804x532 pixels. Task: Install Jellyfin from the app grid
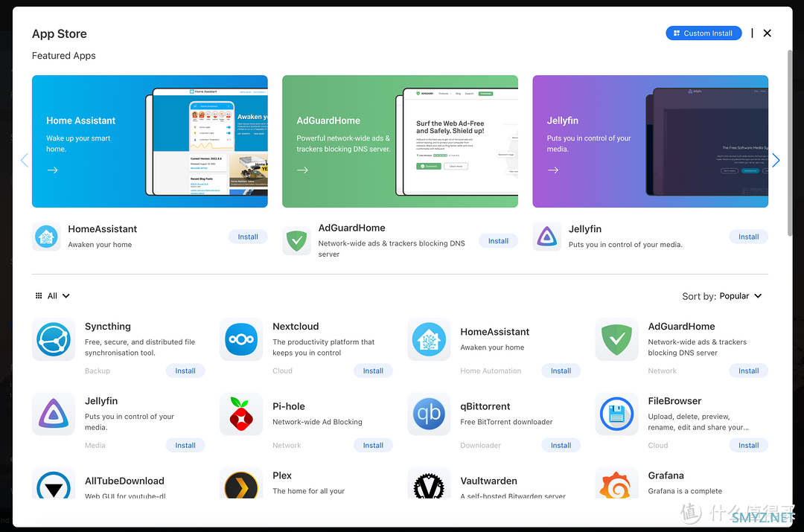coord(185,446)
